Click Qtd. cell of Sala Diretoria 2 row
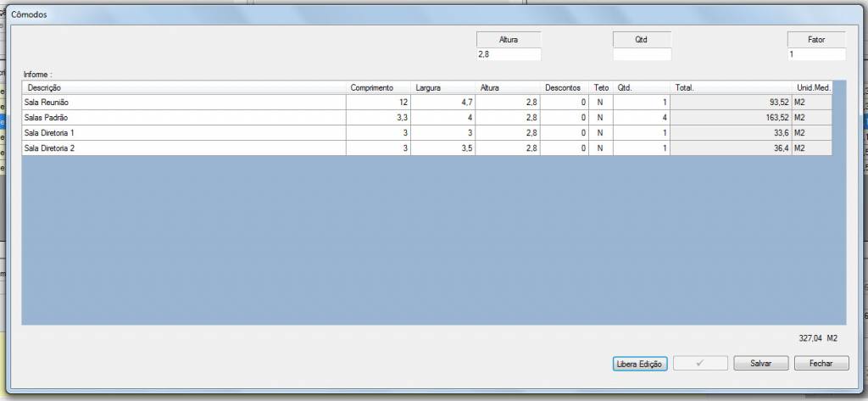868x401 pixels. [x=642, y=148]
